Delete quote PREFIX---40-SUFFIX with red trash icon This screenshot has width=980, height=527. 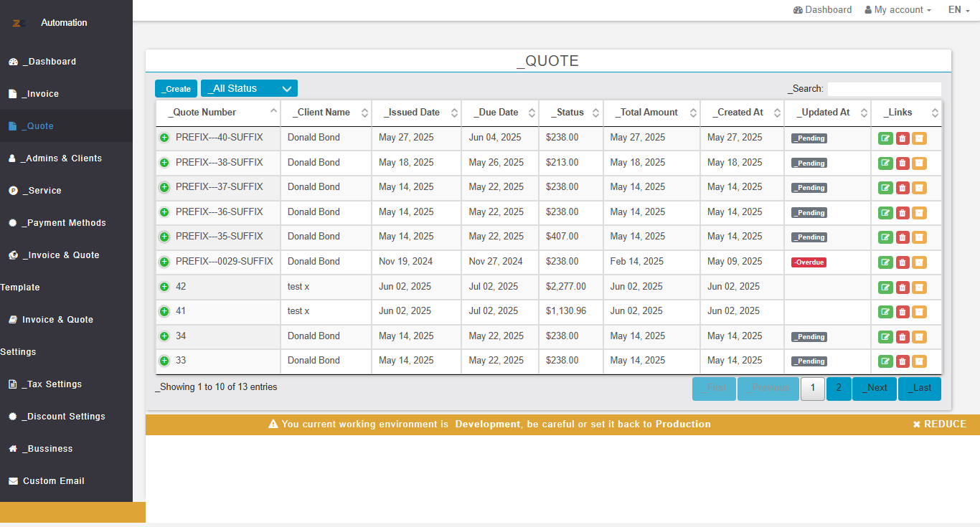click(x=903, y=138)
